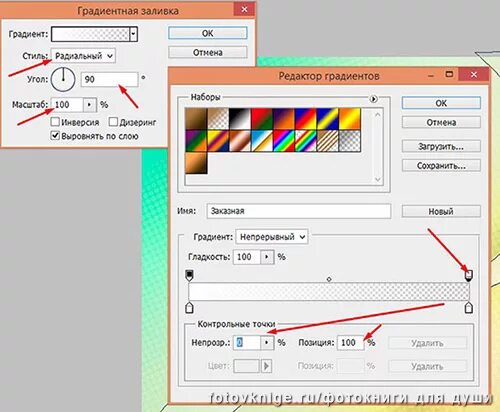
Task: Select the right opacity stop above gradient bar
Action: point(469,275)
